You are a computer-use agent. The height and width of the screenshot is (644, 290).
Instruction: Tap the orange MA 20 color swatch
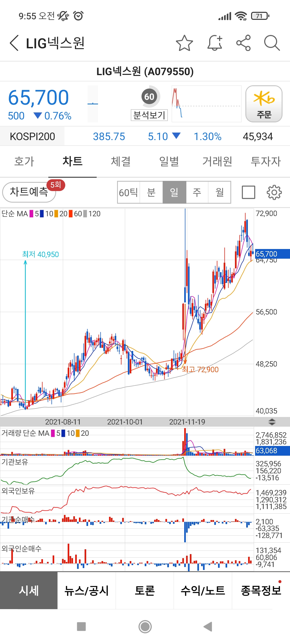tap(56, 214)
